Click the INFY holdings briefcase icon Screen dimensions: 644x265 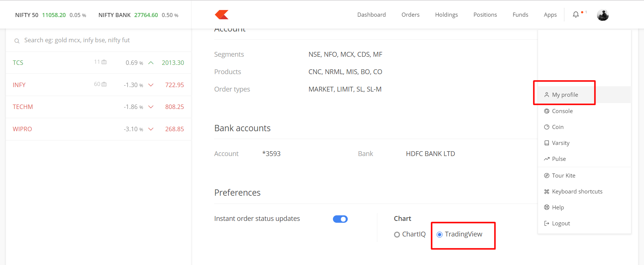pos(104,84)
